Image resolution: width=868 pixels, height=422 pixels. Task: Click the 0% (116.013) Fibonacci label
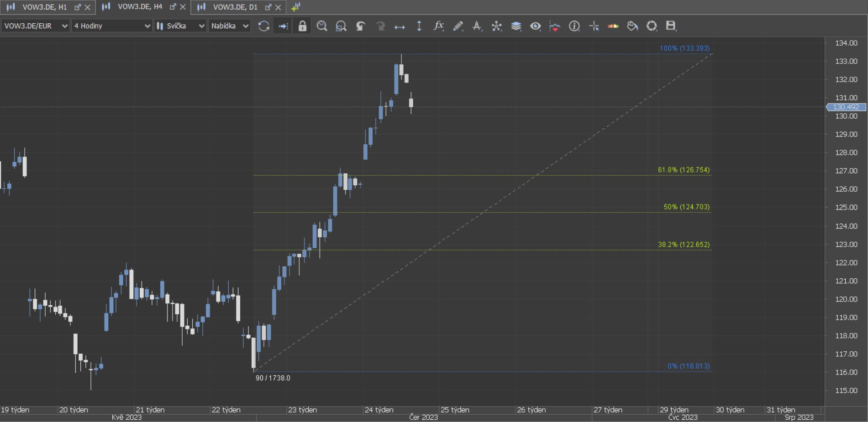pyautogui.click(x=689, y=366)
